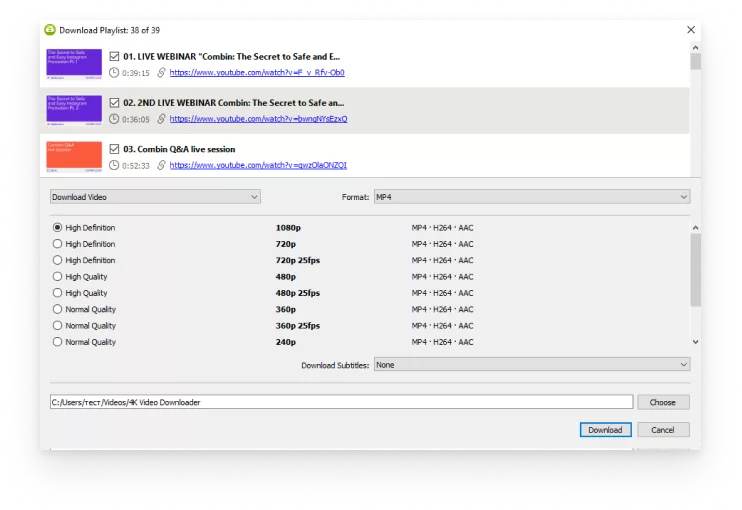This screenshot has height=510, width=742.
Task: Click orange thumbnail of Combin Q&A session
Action: 74,157
